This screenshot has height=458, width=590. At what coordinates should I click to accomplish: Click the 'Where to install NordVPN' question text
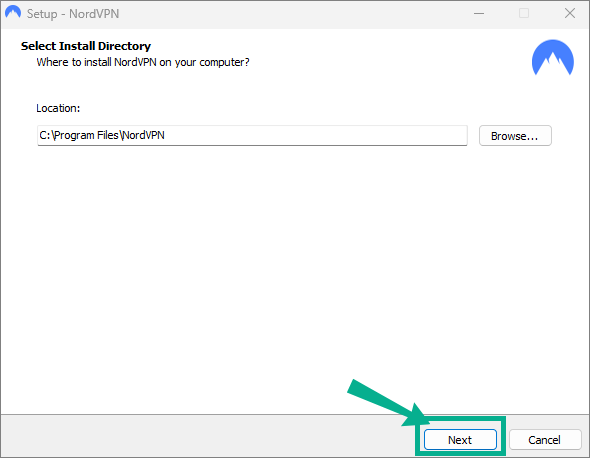[143, 62]
